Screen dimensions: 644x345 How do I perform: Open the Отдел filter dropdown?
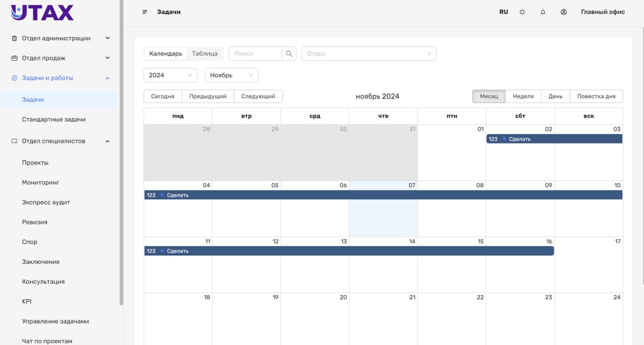point(369,53)
